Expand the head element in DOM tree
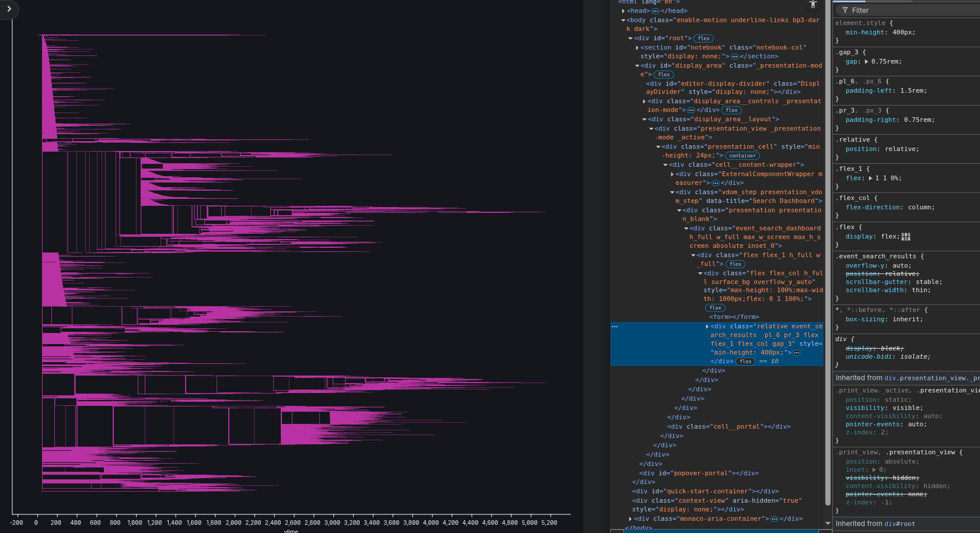 pos(623,11)
